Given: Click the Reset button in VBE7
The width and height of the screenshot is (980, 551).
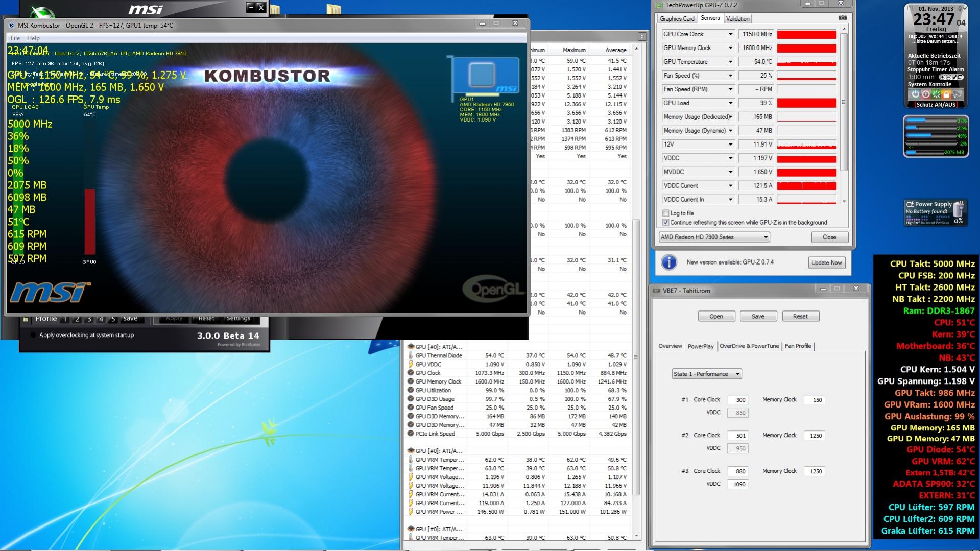Looking at the screenshot, I should point(800,316).
